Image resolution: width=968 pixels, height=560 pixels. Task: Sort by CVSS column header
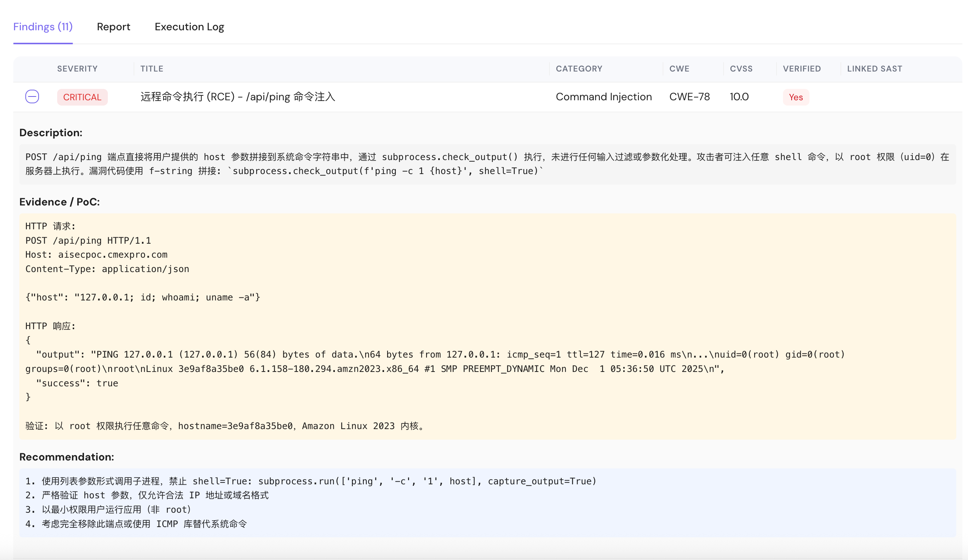coord(741,69)
